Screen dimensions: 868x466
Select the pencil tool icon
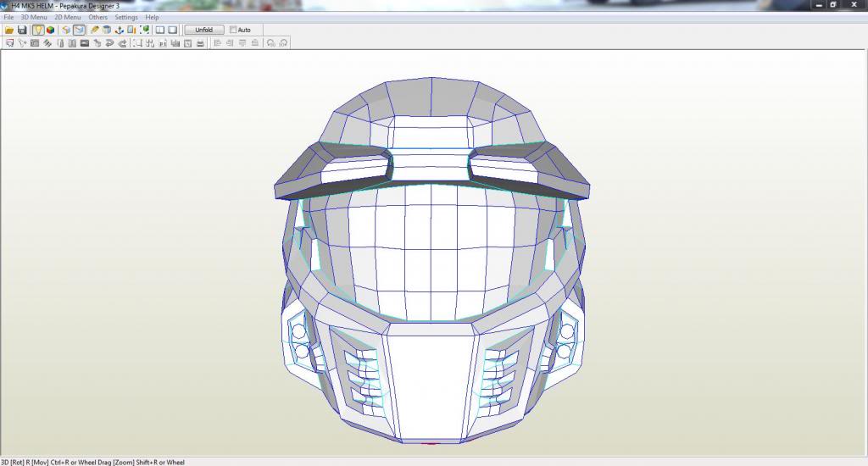(94, 30)
